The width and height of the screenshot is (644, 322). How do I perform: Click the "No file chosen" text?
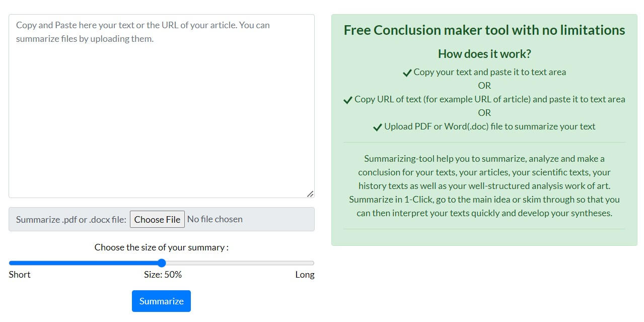(214, 219)
